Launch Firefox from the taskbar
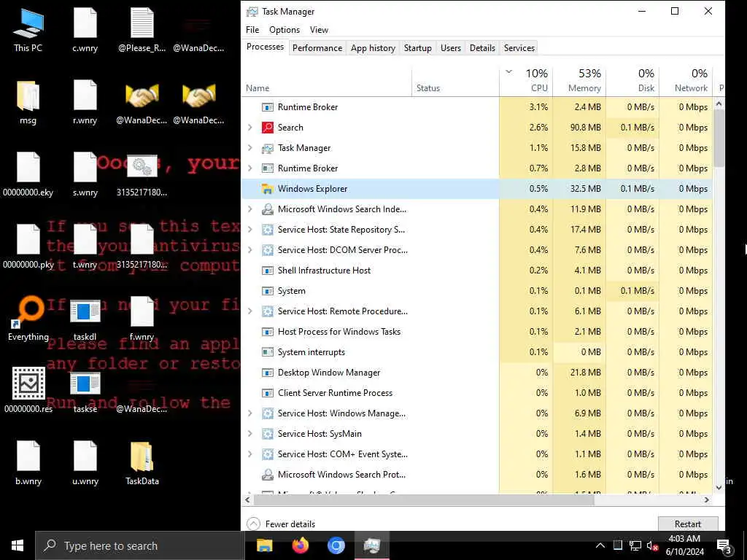Screen dimensions: 747x560 click(x=300, y=545)
